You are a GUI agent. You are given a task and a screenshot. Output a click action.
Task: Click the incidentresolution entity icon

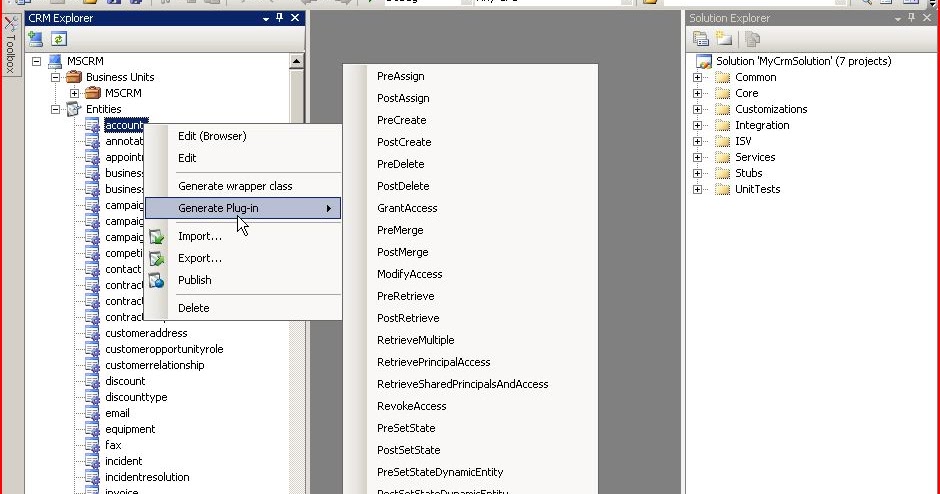click(92, 477)
